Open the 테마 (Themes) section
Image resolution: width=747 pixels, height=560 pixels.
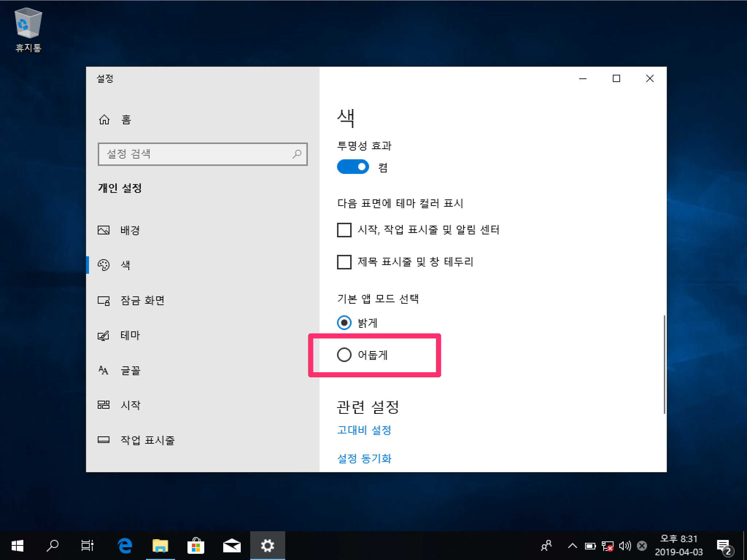point(130,335)
